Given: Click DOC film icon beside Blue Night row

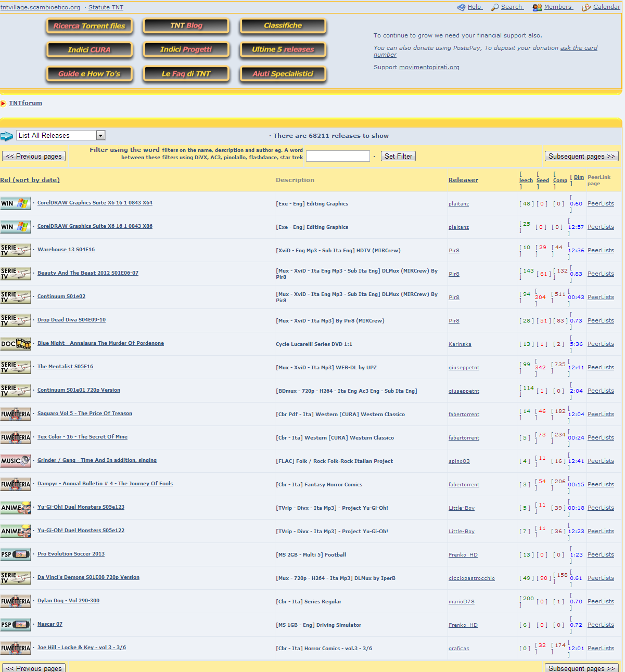Looking at the screenshot, I should click(x=16, y=344).
